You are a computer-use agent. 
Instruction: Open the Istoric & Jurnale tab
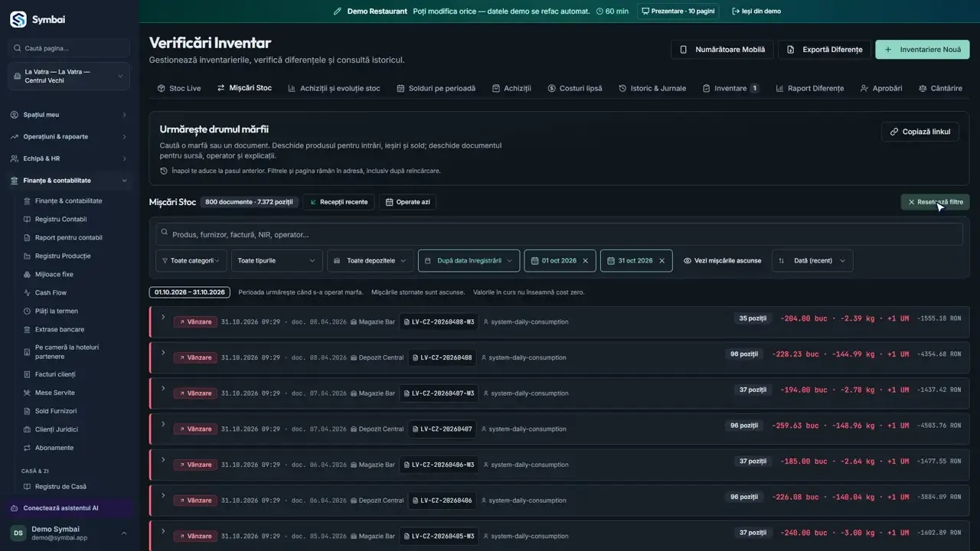[x=652, y=89]
